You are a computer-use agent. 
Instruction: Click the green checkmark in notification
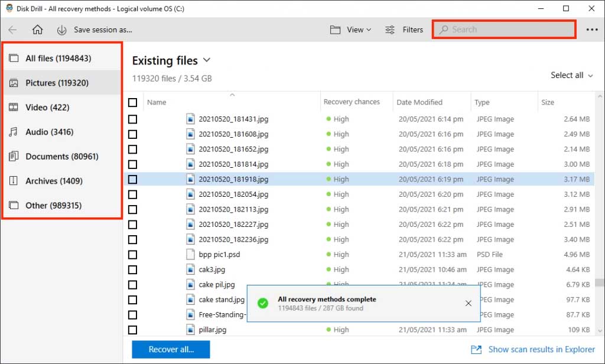(263, 303)
